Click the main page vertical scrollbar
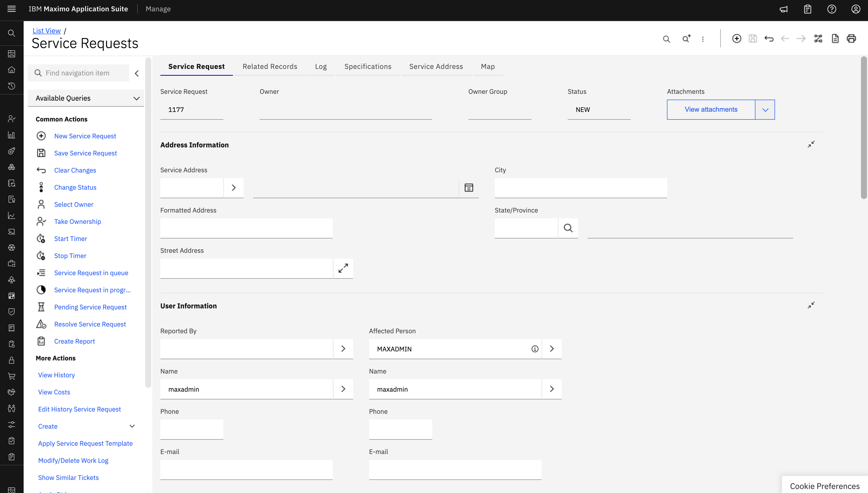The height and width of the screenshot is (493, 868). 864,128
